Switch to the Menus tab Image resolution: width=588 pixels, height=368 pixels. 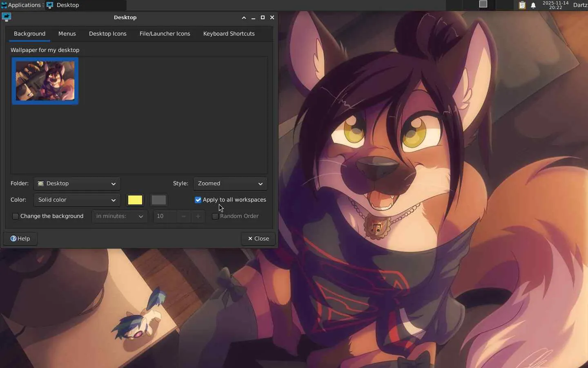pyautogui.click(x=67, y=34)
